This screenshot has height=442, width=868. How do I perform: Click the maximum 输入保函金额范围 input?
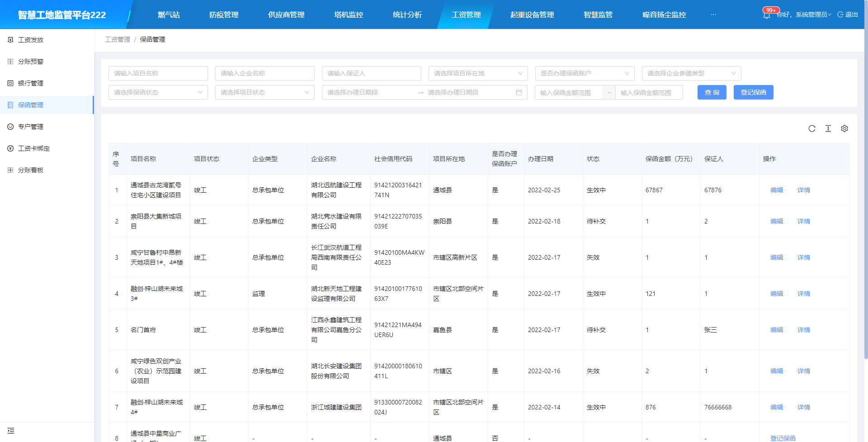(x=649, y=93)
